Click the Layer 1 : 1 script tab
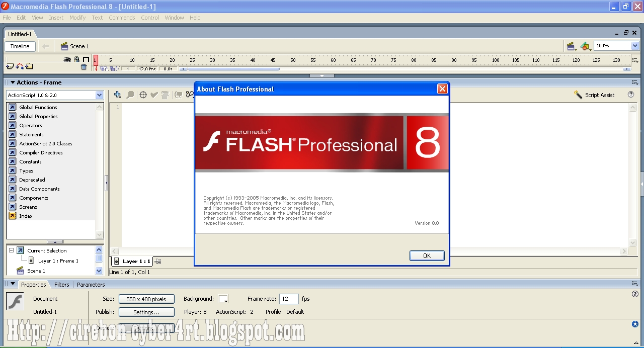This screenshot has height=348, width=644. click(131, 262)
